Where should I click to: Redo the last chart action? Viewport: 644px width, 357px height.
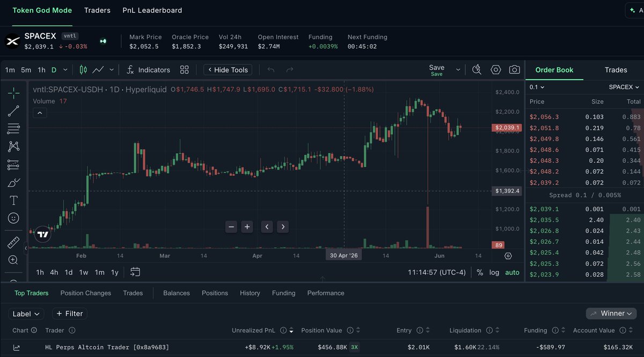(x=290, y=70)
